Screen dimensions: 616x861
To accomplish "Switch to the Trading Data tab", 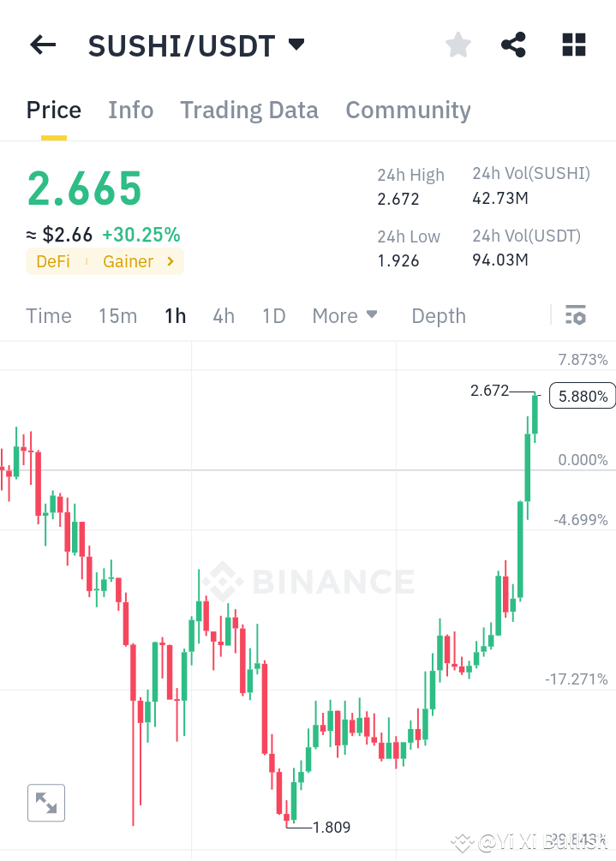I will pyautogui.click(x=248, y=110).
